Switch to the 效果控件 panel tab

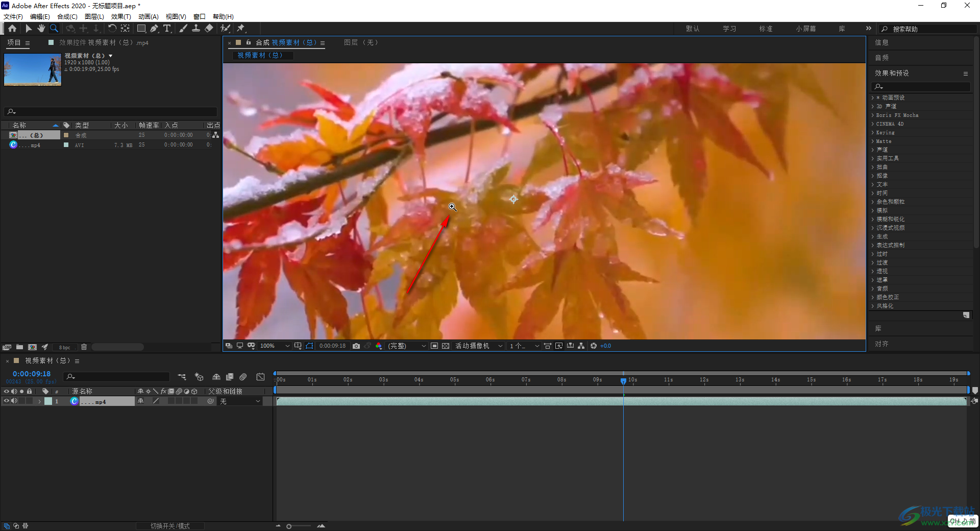(103, 43)
